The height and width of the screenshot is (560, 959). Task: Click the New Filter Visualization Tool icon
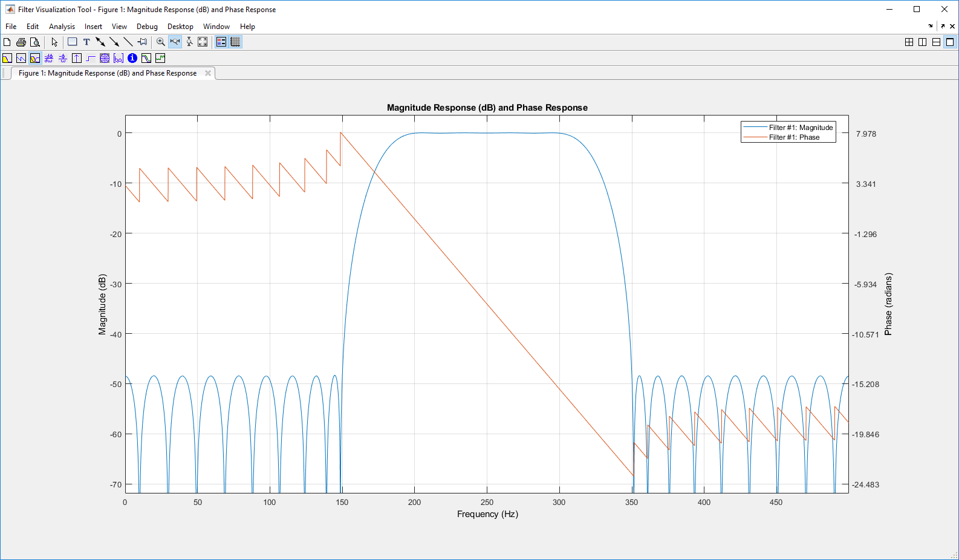7,42
